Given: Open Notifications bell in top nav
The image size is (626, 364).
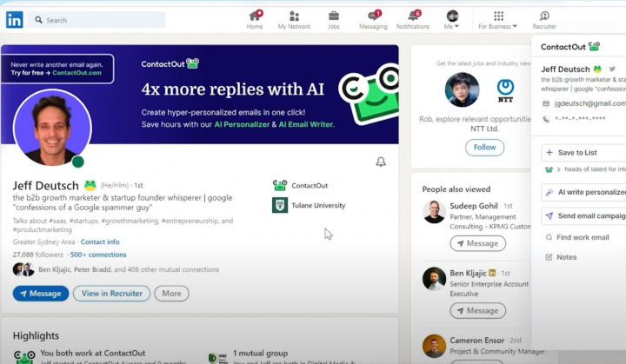Looking at the screenshot, I should (x=413, y=16).
